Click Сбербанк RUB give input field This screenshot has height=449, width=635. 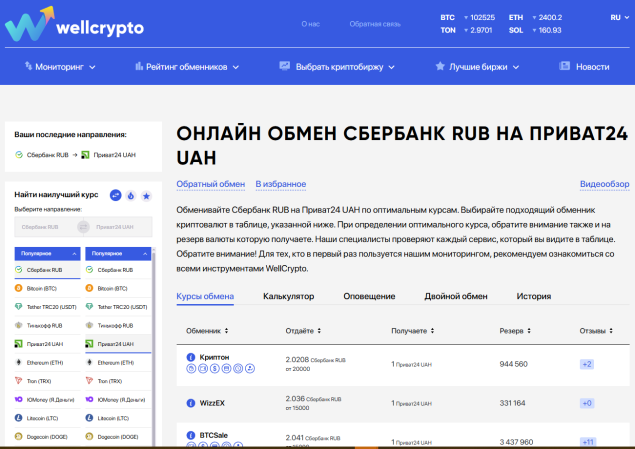point(45,227)
